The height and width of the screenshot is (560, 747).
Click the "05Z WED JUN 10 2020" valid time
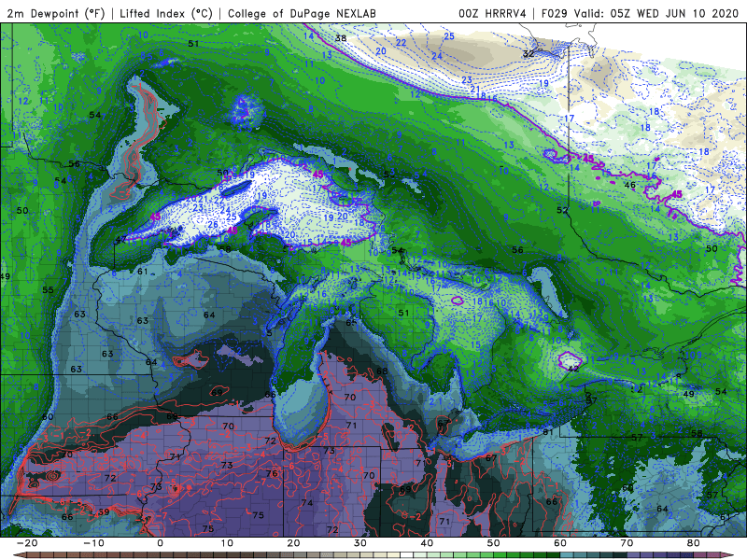[x=674, y=13]
